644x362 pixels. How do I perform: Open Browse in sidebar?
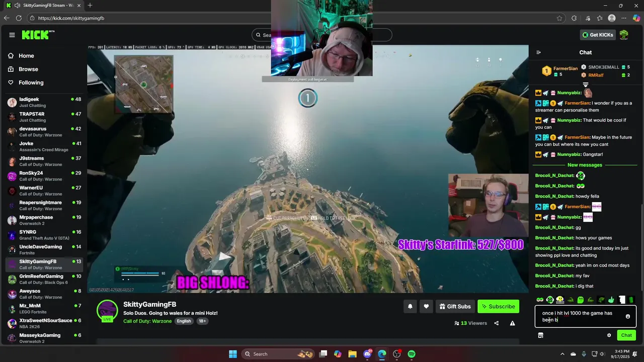click(x=45, y=69)
